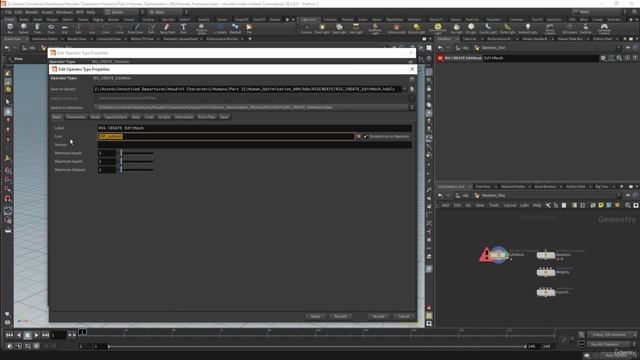Click the Play forward button in the playbar

tap(36, 335)
